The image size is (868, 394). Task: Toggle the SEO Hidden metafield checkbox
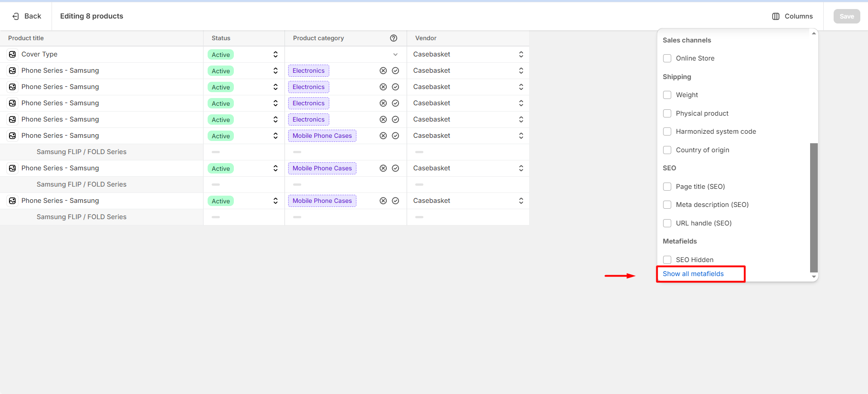pyautogui.click(x=667, y=260)
